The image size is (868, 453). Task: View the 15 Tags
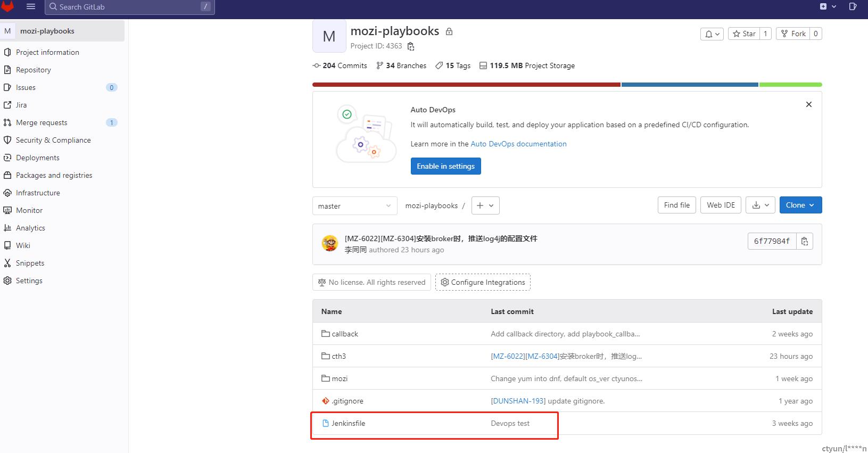(x=453, y=65)
